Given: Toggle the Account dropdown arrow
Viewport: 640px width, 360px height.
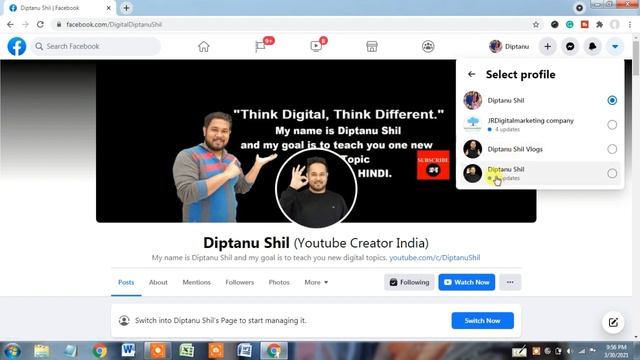Looking at the screenshot, I should click(615, 47).
